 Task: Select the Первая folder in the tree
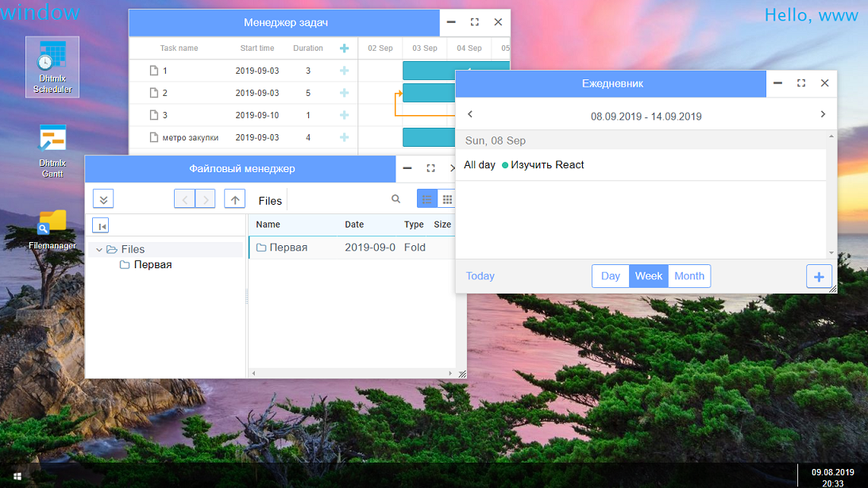coord(146,264)
